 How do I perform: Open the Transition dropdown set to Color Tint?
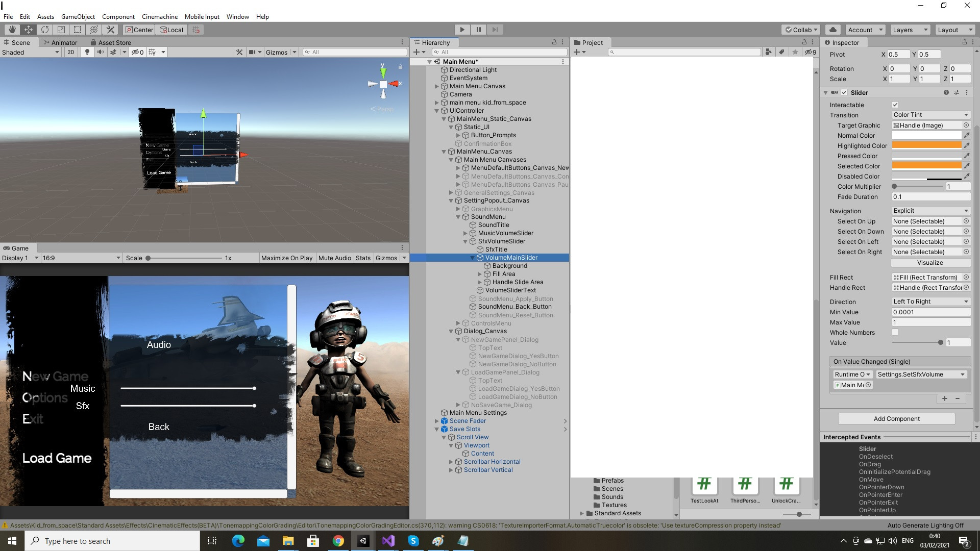(x=930, y=114)
